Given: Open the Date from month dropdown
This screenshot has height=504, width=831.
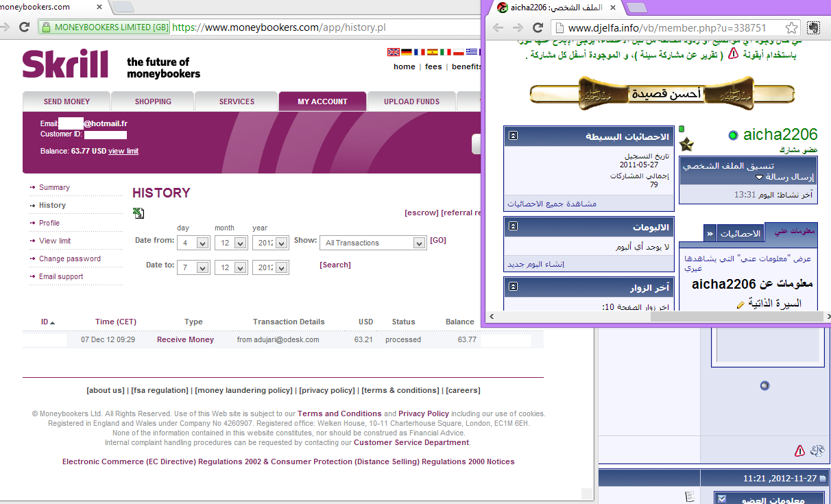Looking at the screenshot, I should coord(231,243).
